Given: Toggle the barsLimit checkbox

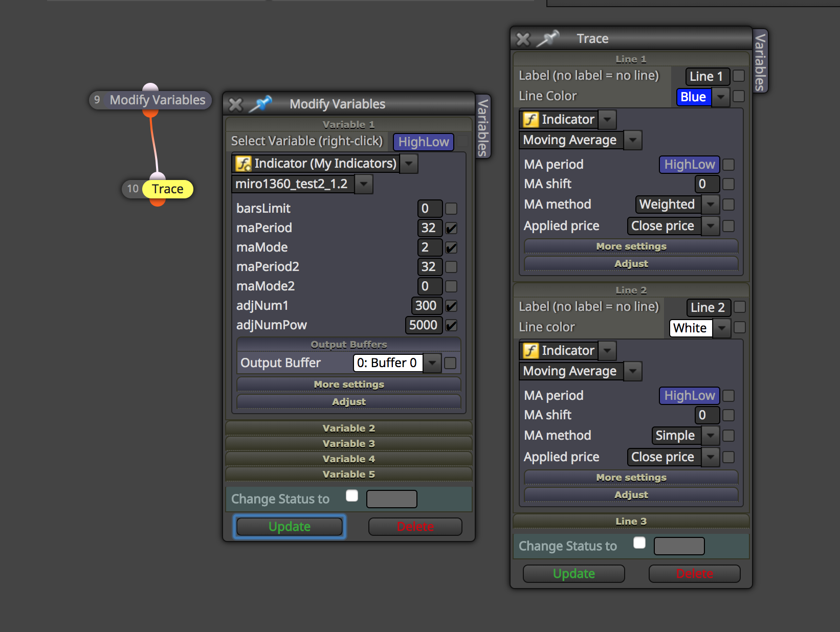Looking at the screenshot, I should (x=451, y=209).
